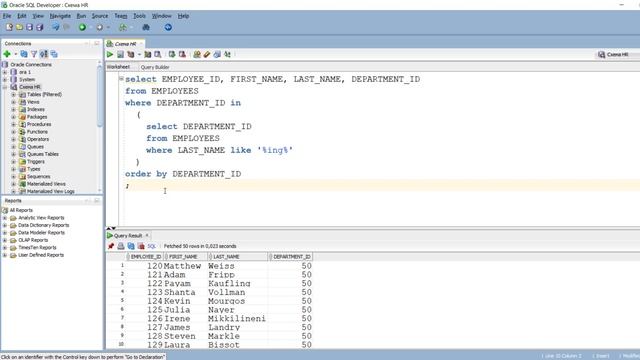Viewport: 640px width, 360px height.
Task: Expand the Triggers tree node
Action: 13,162
